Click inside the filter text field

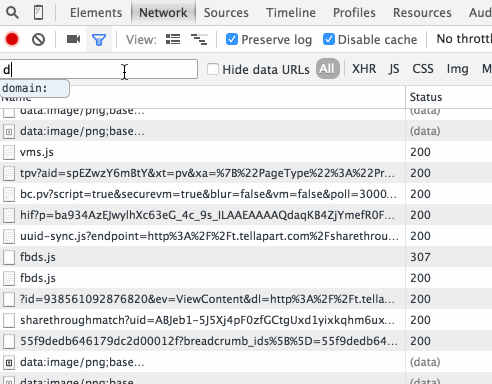(x=99, y=69)
